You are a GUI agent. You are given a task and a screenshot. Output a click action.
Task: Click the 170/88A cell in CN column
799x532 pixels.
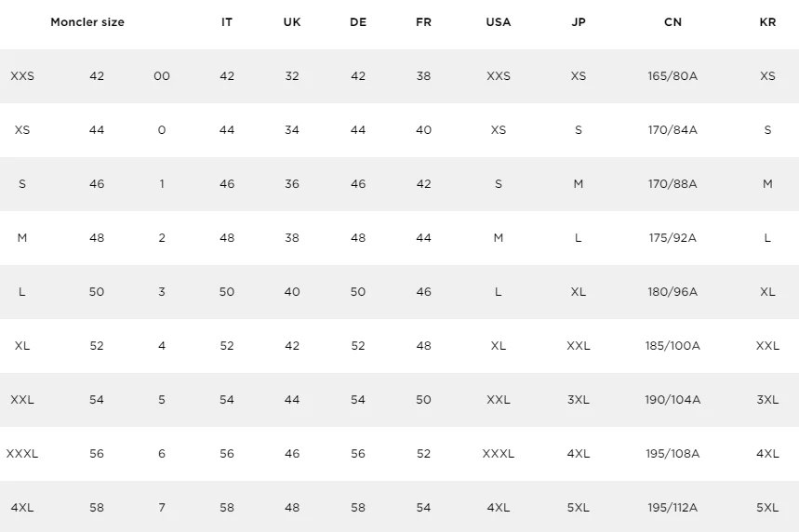tap(672, 184)
